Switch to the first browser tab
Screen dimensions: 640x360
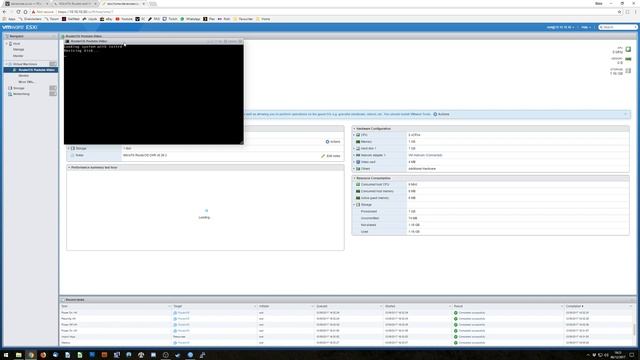[x=26, y=4]
